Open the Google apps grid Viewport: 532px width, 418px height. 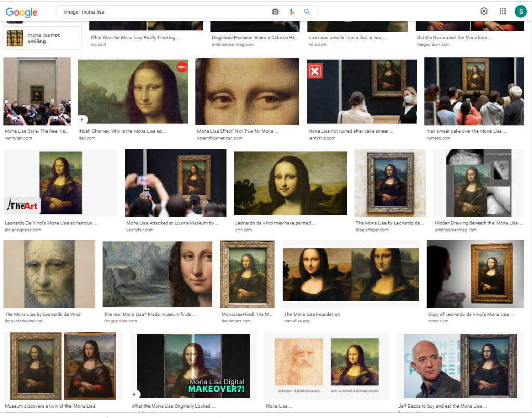(502, 11)
